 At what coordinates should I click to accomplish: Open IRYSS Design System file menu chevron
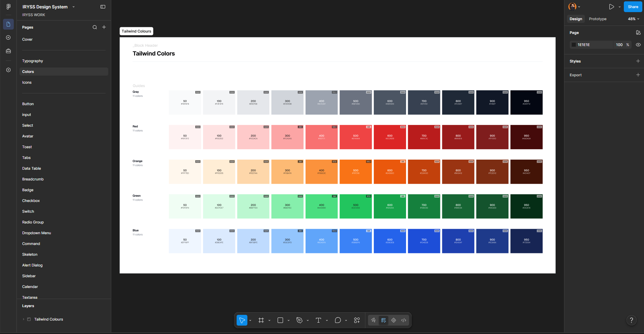point(74,7)
